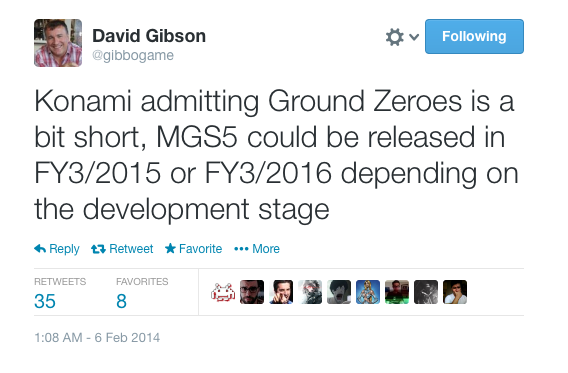
Task: Click the last avatar in the retweeters row
Action: pos(455,292)
